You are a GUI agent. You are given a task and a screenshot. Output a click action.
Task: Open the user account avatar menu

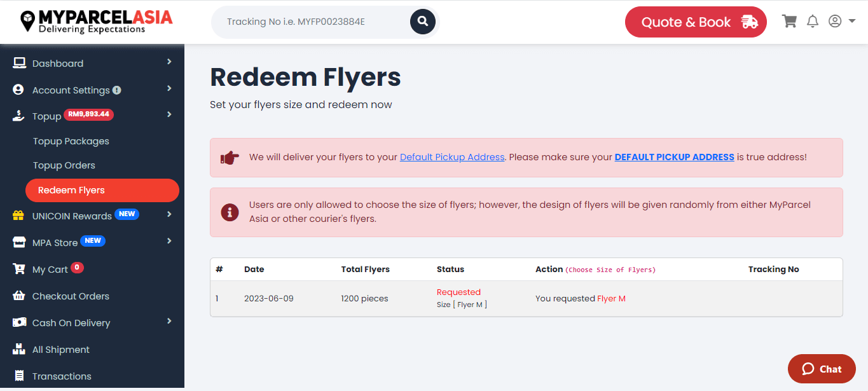pos(835,21)
